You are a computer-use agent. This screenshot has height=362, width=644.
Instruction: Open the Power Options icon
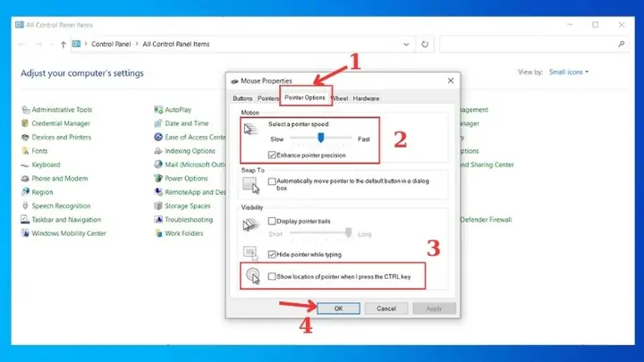(158, 178)
